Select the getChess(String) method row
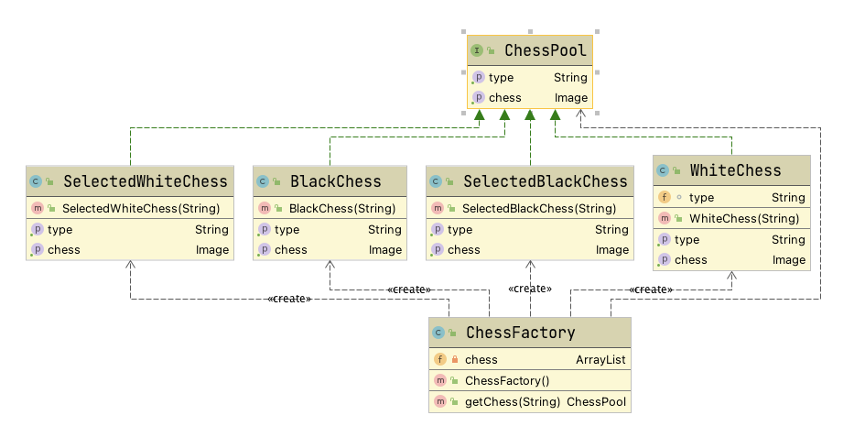Screen dimensions: 866x437 [530, 402]
